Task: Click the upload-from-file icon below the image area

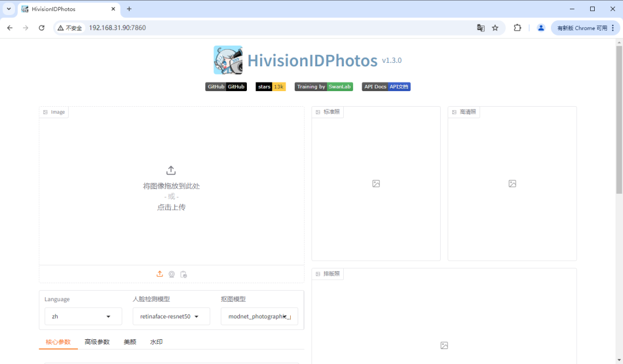Action: tap(160, 274)
